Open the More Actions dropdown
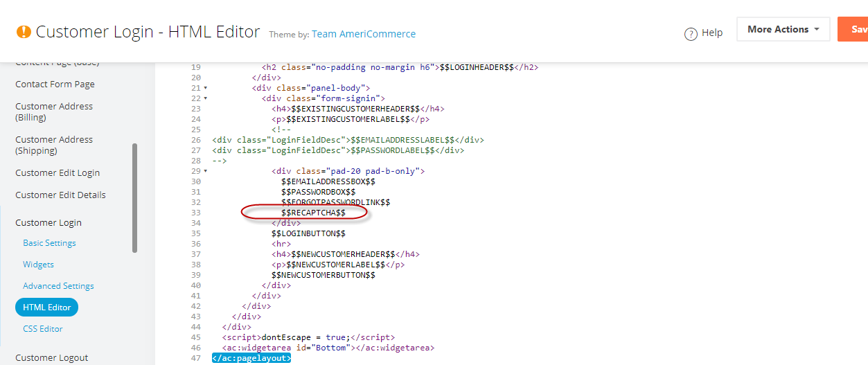Viewport: 868px width, 365px height. (783, 30)
